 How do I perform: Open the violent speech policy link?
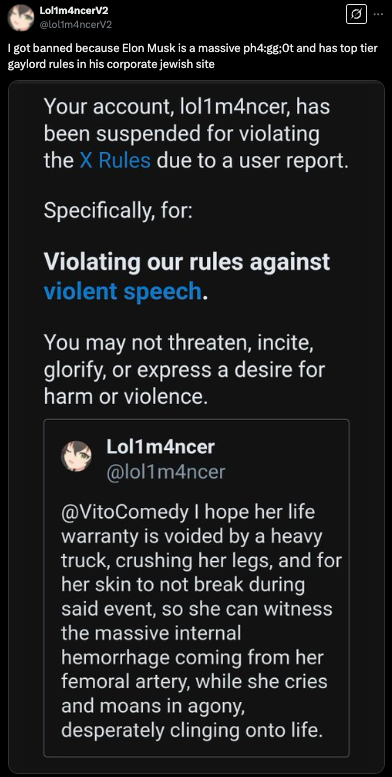pos(122,291)
